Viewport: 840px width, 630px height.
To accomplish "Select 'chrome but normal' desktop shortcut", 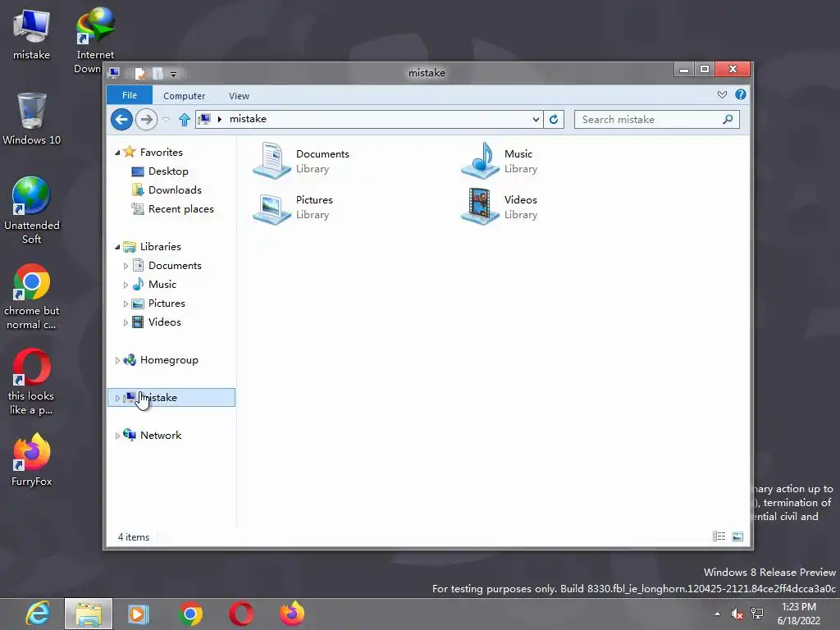I will (32, 296).
